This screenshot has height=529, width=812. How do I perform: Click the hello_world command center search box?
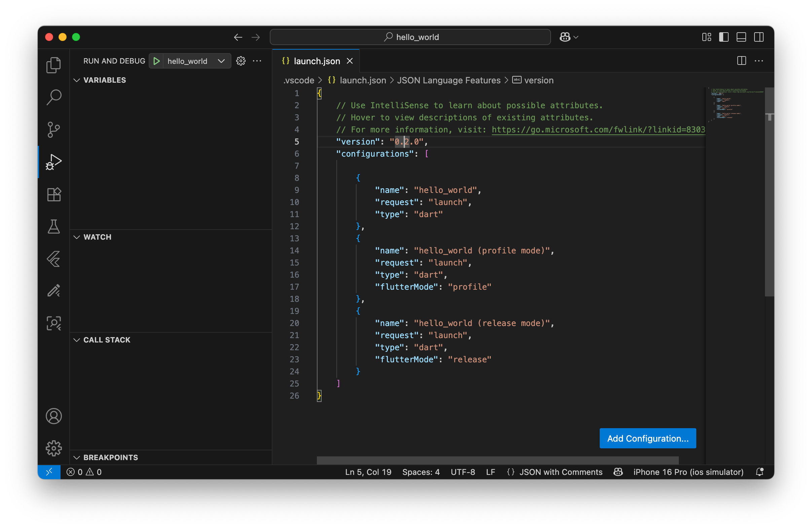[x=410, y=37]
